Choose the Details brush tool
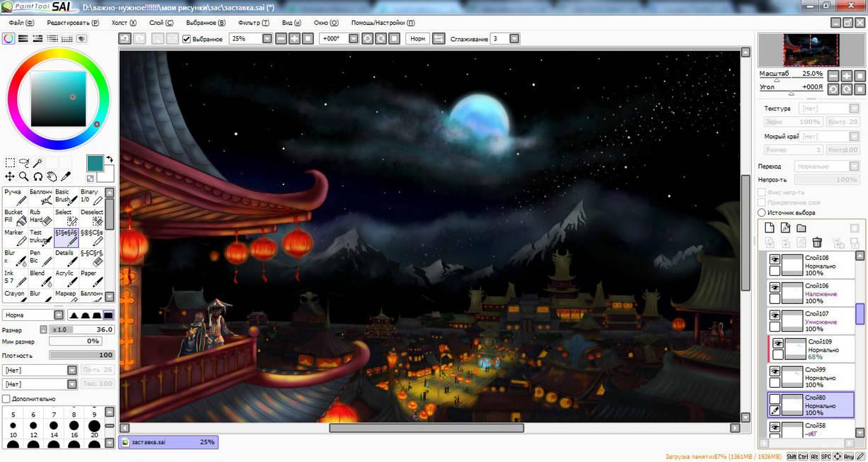Image resolution: width=868 pixels, height=462 pixels. tap(66, 257)
